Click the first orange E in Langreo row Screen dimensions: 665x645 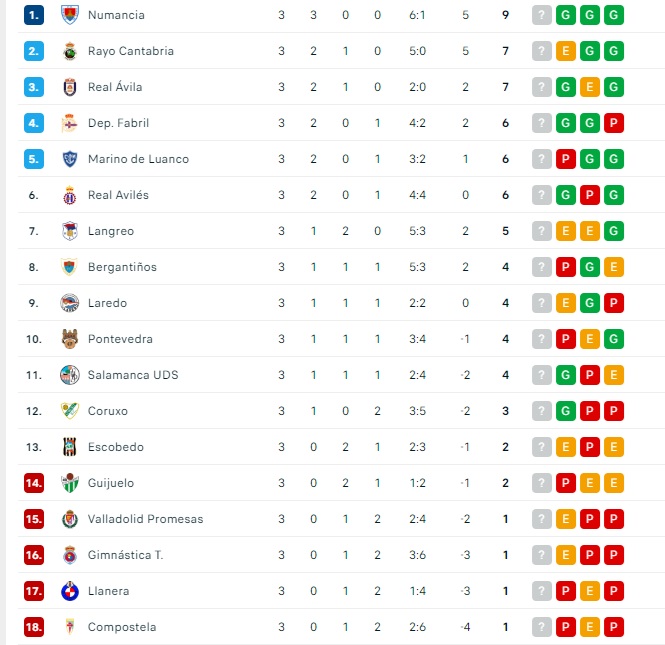[566, 231]
